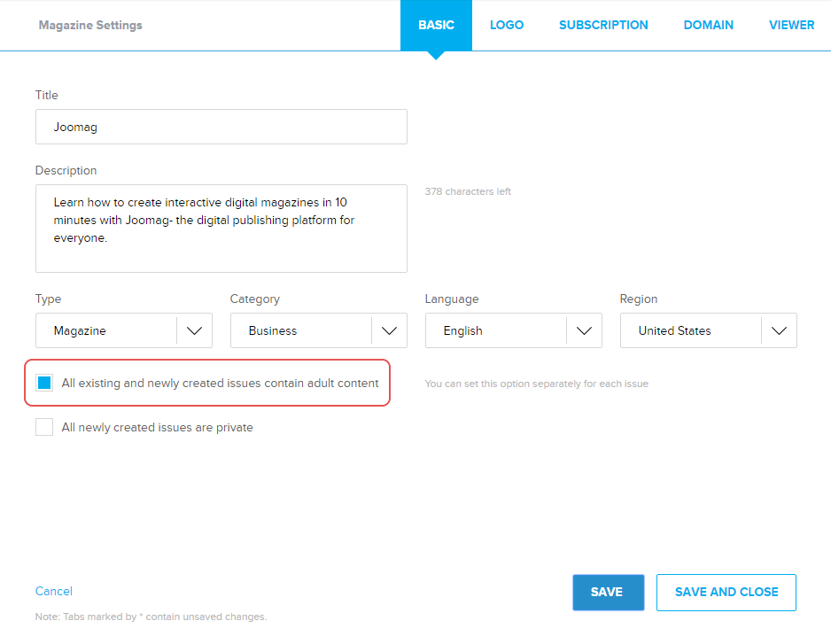Viewport: 831px width, 644px height.
Task: Click the Type dropdown chevron arrow
Action: coord(194,330)
